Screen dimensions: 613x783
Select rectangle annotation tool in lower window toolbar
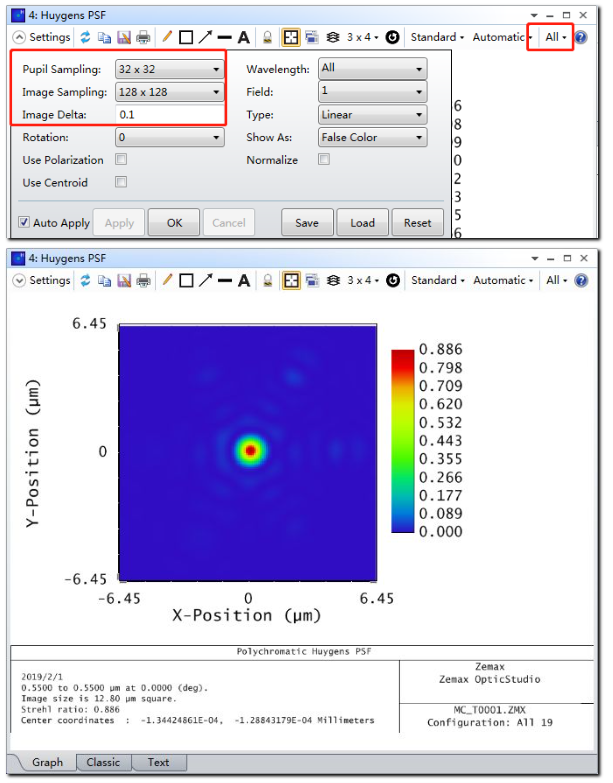pyautogui.click(x=186, y=281)
